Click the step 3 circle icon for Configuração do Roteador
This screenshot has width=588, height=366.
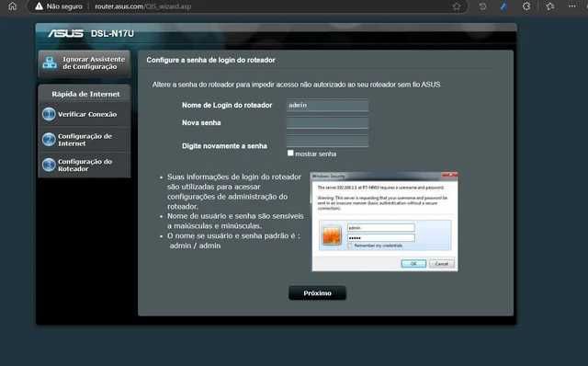click(49, 165)
